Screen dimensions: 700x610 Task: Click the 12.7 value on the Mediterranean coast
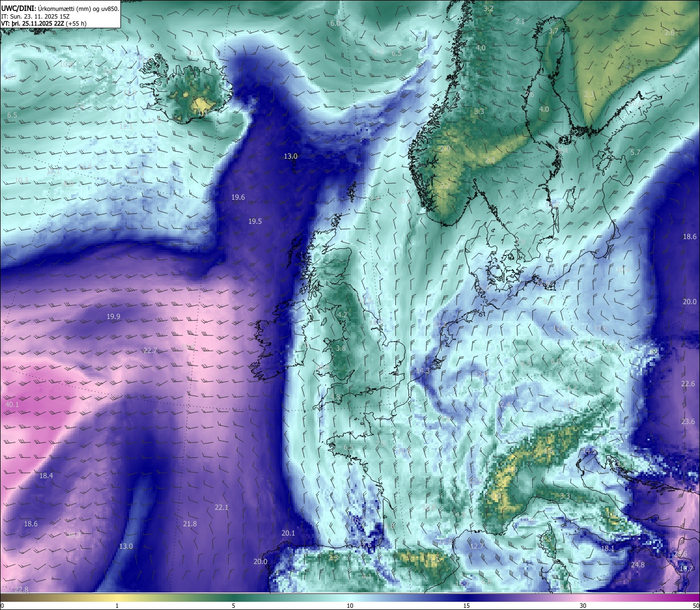[477, 547]
